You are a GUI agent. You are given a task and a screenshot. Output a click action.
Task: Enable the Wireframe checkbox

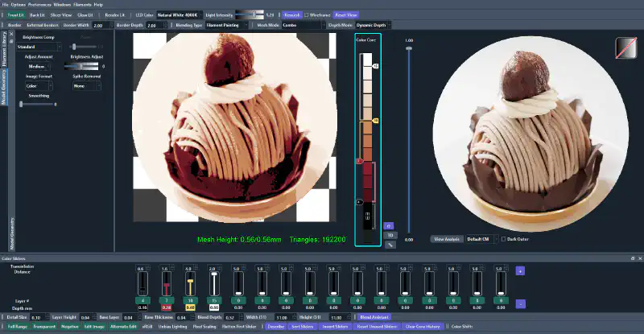(x=307, y=14)
